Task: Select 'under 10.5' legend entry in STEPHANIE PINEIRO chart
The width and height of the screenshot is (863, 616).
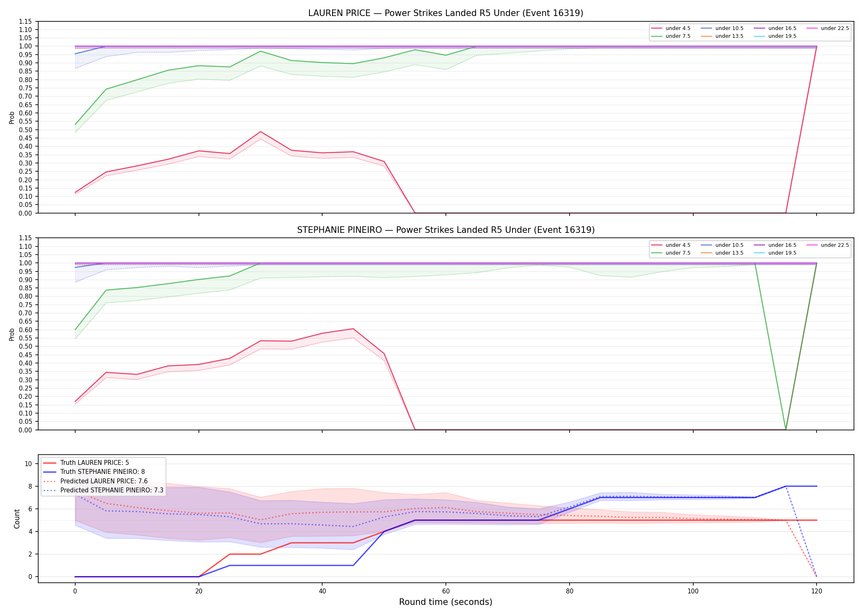Action: click(722, 245)
